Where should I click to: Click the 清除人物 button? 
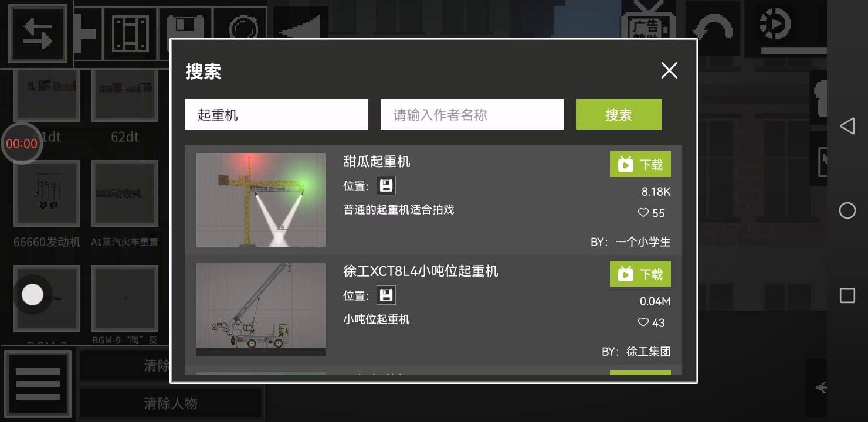(171, 403)
